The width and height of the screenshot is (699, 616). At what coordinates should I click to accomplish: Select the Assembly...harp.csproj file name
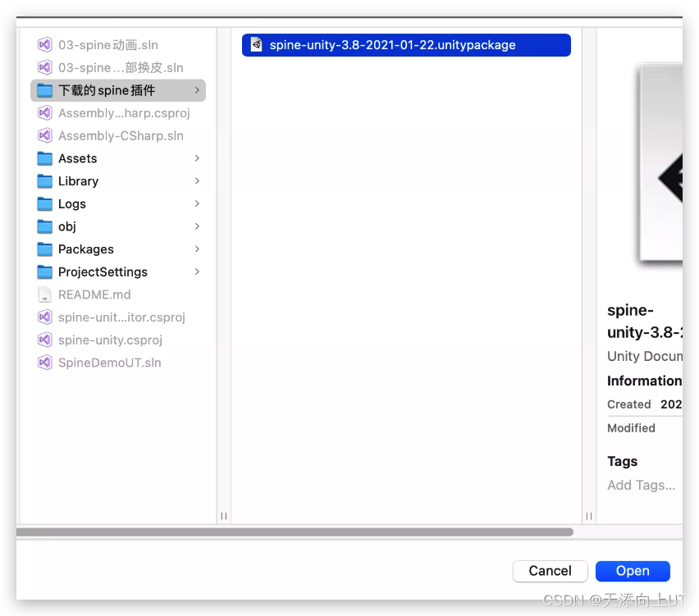click(124, 113)
